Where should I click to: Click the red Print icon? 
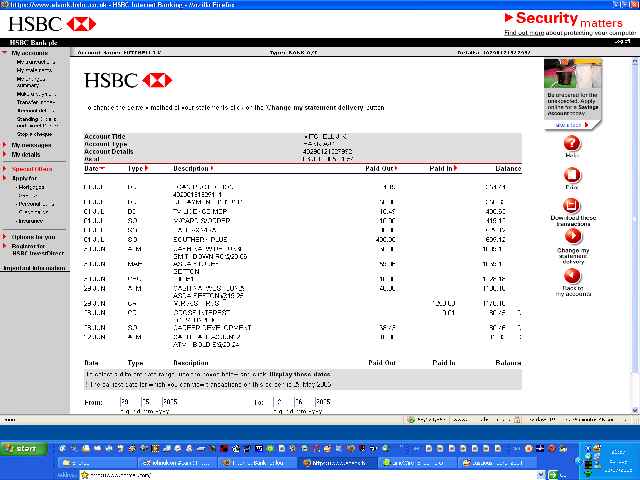(x=572, y=175)
